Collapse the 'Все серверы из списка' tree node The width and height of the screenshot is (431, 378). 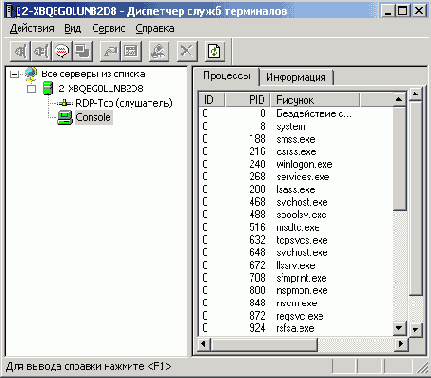[15, 74]
